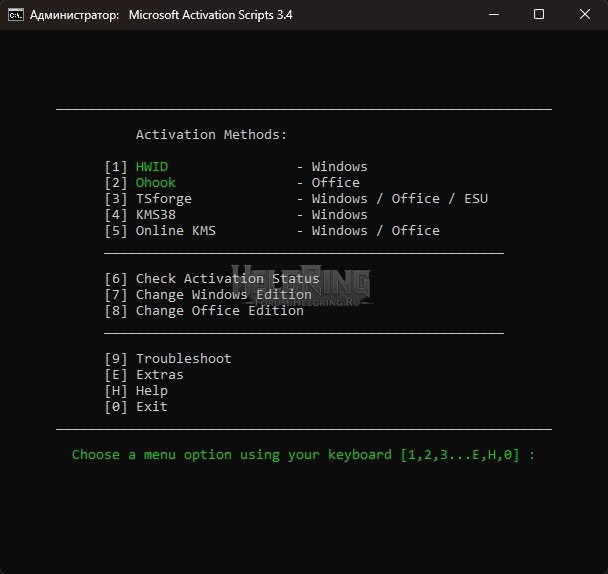The image size is (608, 574).
Task: Close the Microsoft Activation Scripts window
Action: pyautogui.click(x=585, y=15)
